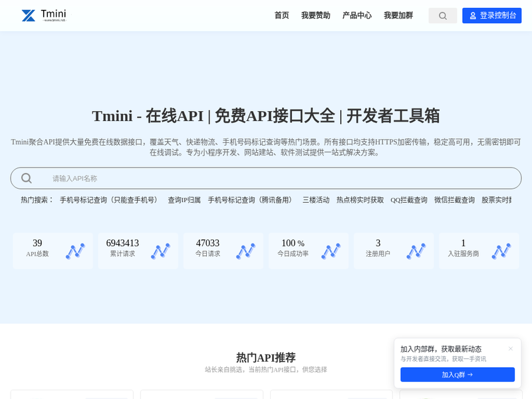The image size is (532, 399).
Task: Open the 我要加群 menu item
Action: click(398, 15)
